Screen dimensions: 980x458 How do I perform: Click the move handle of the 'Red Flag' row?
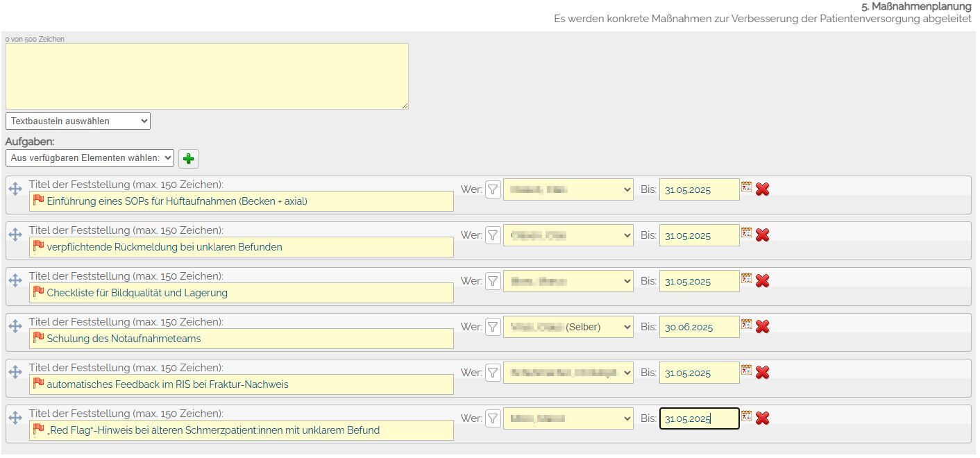15,418
